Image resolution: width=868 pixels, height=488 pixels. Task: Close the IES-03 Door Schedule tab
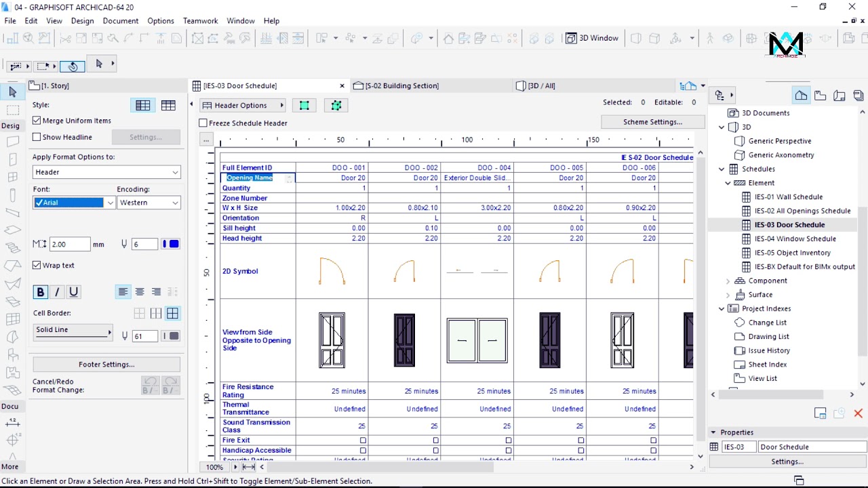point(342,85)
